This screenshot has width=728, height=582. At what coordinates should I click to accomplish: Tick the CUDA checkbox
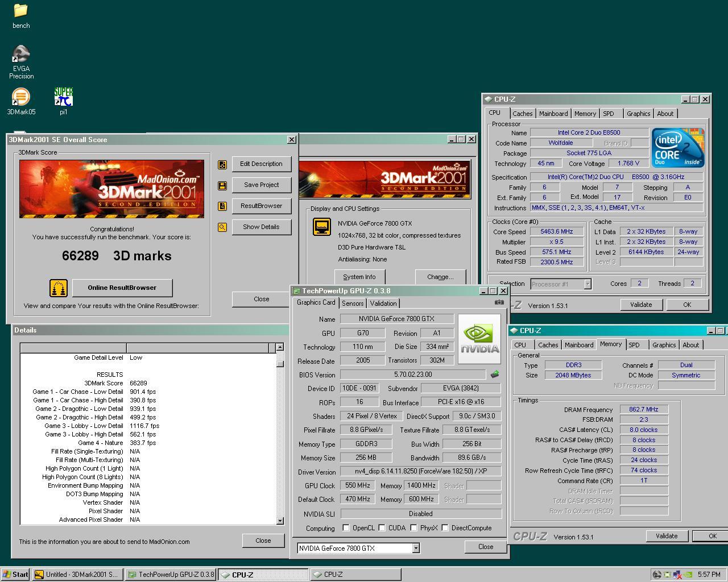pos(382,528)
